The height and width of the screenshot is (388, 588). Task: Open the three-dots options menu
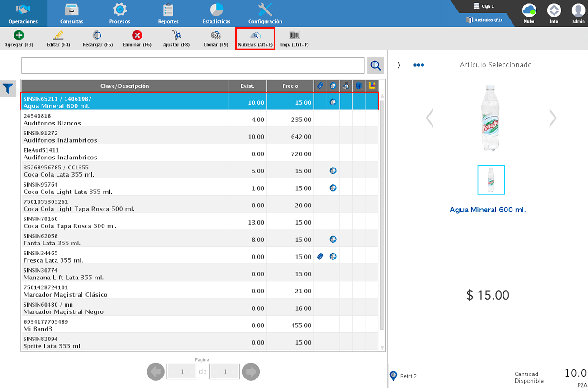tap(418, 65)
